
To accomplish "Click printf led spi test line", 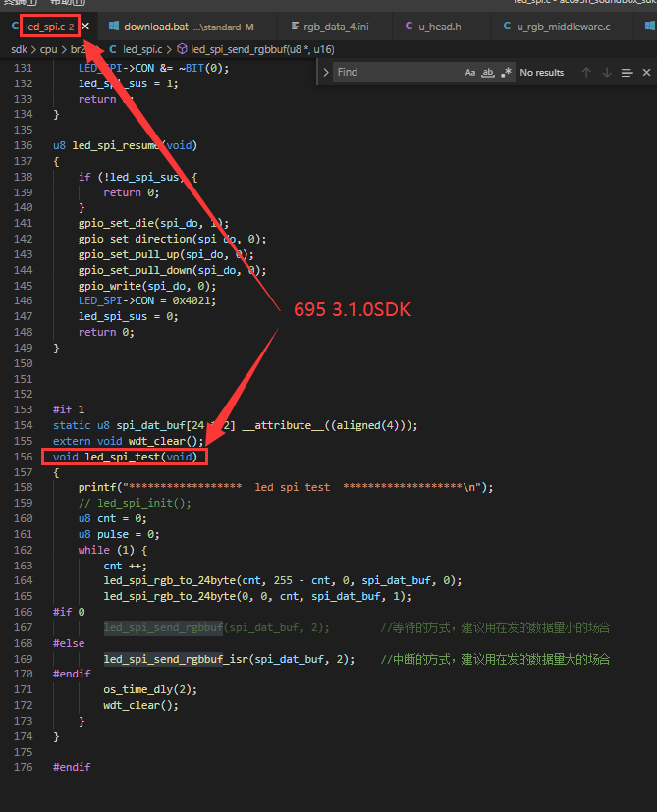I will (286, 487).
